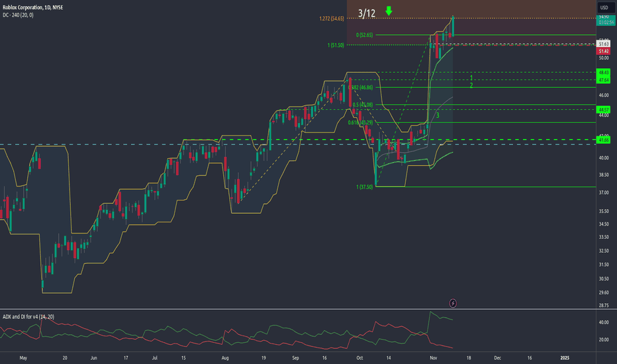Click the red 51.42 price tag
This screenshot has height=364, width=617.
(x=604, y=51)
